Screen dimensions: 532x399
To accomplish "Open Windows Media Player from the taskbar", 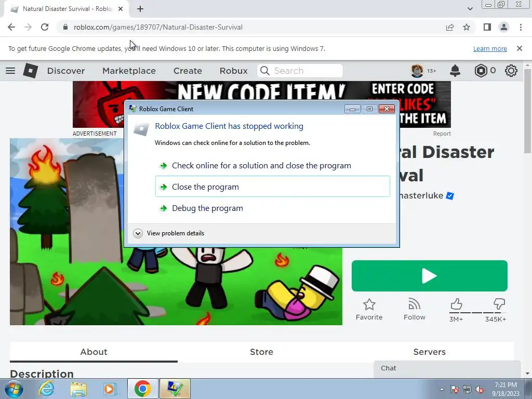I will (x=110, y=389).
